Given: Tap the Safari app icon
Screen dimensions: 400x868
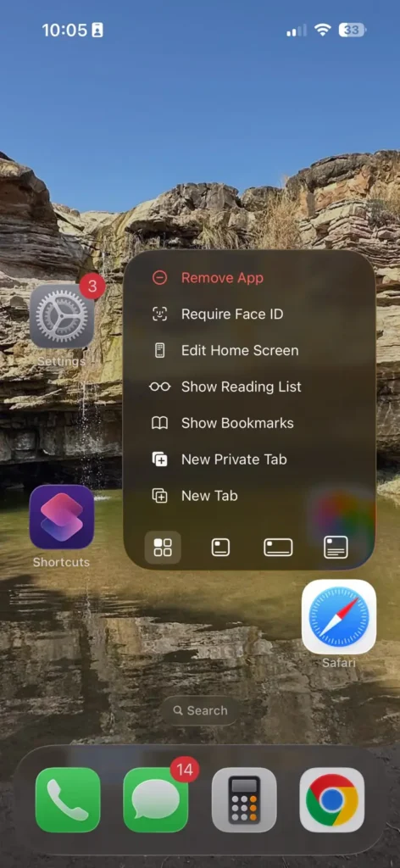Looking at the screenshot, I should [339, 617].
